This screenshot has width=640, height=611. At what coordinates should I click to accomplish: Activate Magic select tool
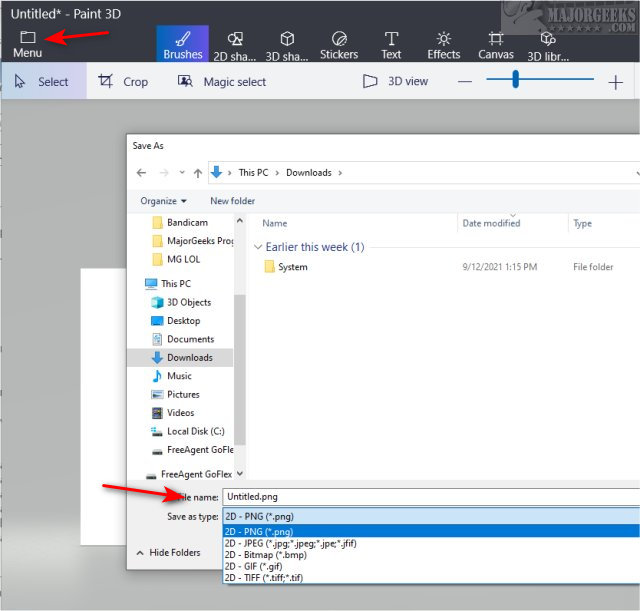click(x=222, y=81)
